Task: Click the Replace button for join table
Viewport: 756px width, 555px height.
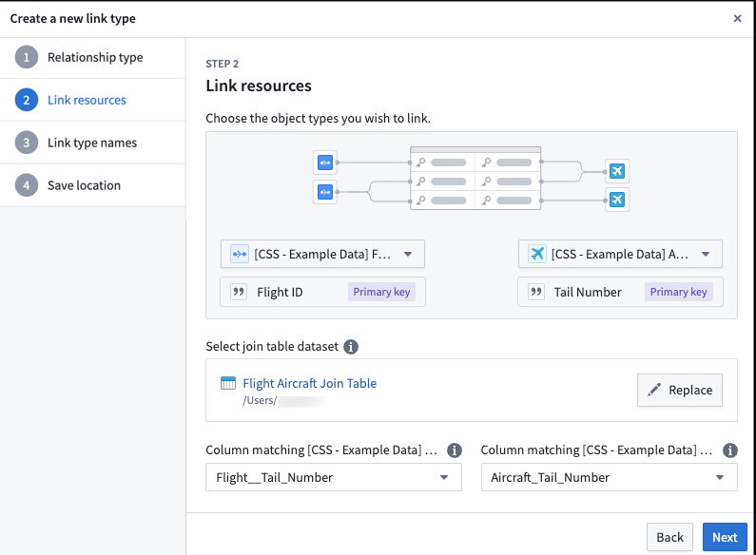Action: pyautogui.click(x=679, y=390)
